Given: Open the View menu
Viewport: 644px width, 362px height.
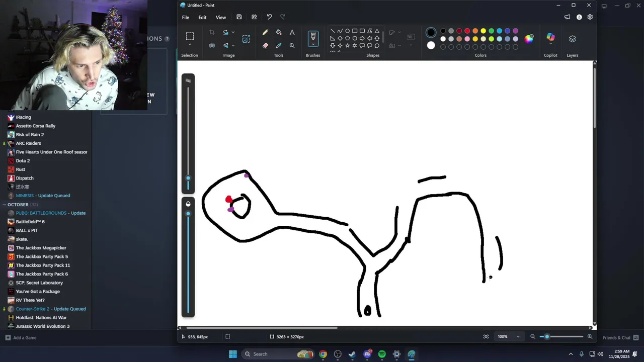Looking at the screenshot, I should tap(221, 17).
